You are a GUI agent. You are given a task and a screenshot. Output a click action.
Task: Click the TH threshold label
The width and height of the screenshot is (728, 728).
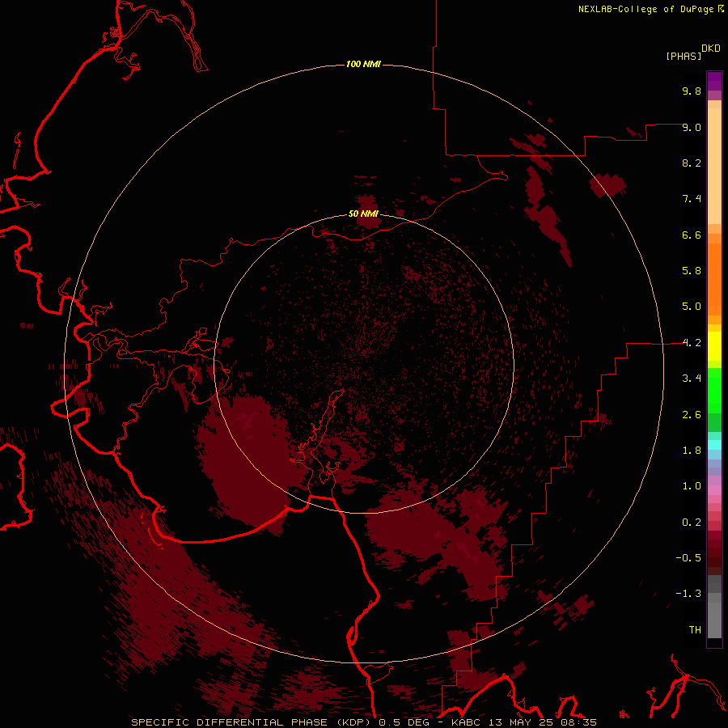[695, 630]
